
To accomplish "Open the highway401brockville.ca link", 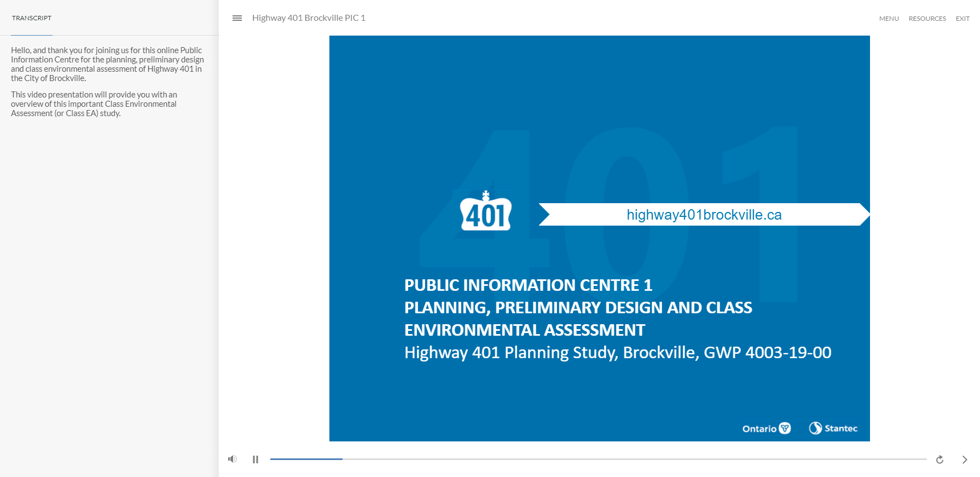I will [704, 215].
